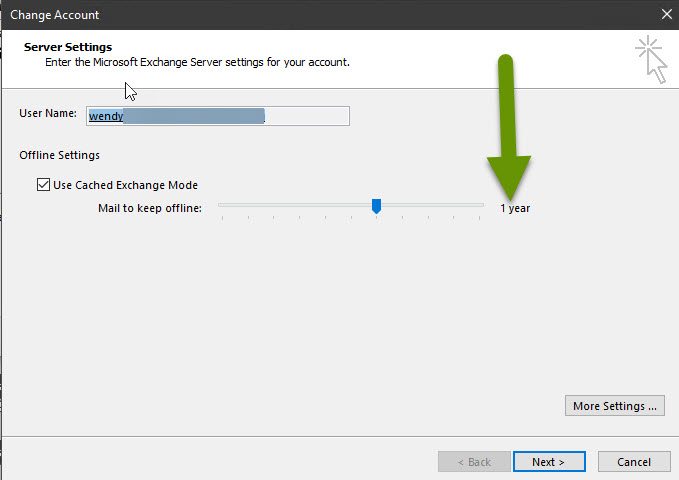Click the '1 year' offline duration value
This screenshot has height=480, width=679.
(x=515, y=208)
